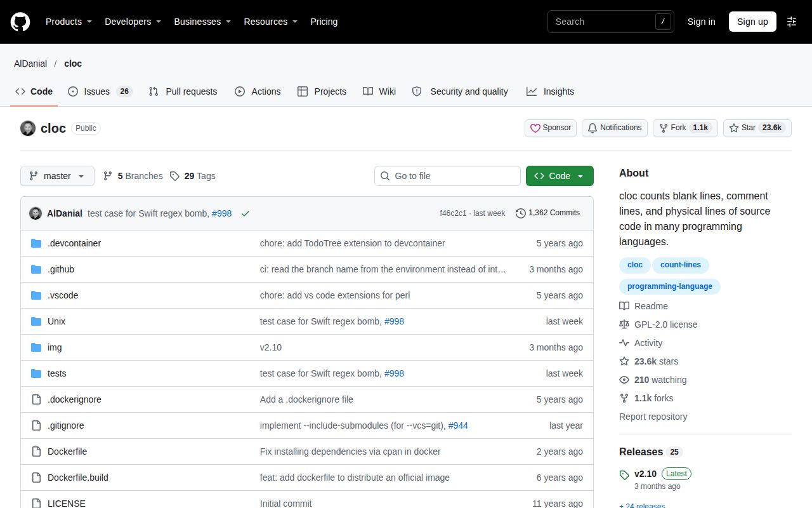Click the green commit status checkmark

point(246,213)
